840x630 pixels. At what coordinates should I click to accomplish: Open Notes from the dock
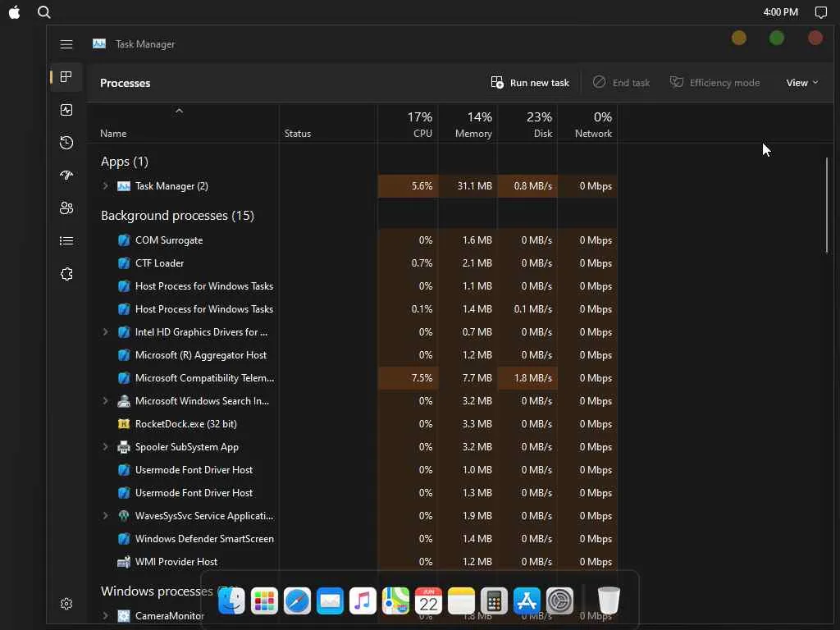pos(461,600)
